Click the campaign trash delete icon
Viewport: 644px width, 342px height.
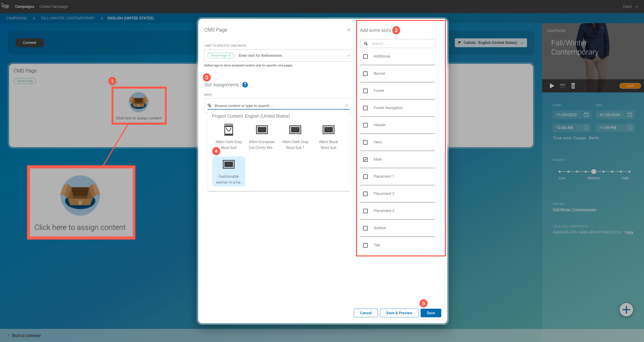point(573,86)
